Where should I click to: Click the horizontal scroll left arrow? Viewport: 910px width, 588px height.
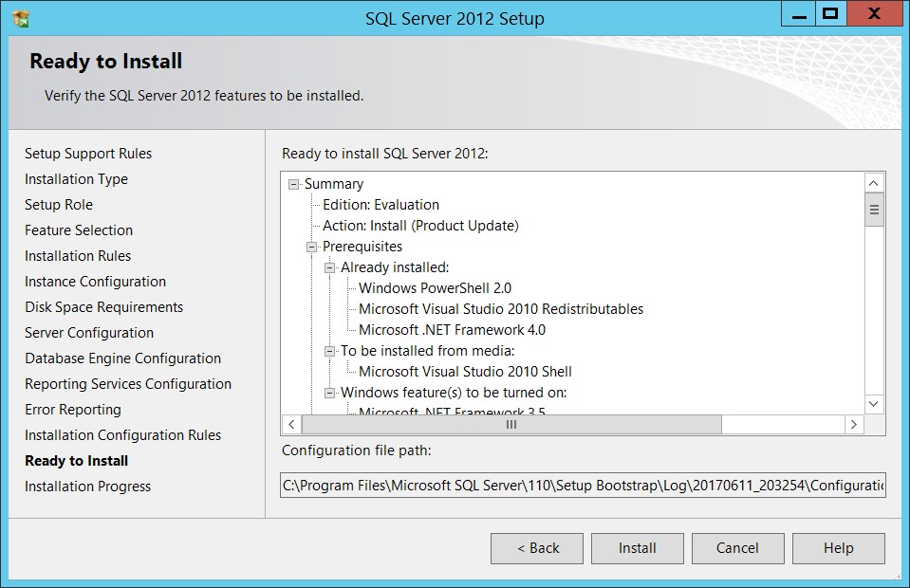(291, 425)
